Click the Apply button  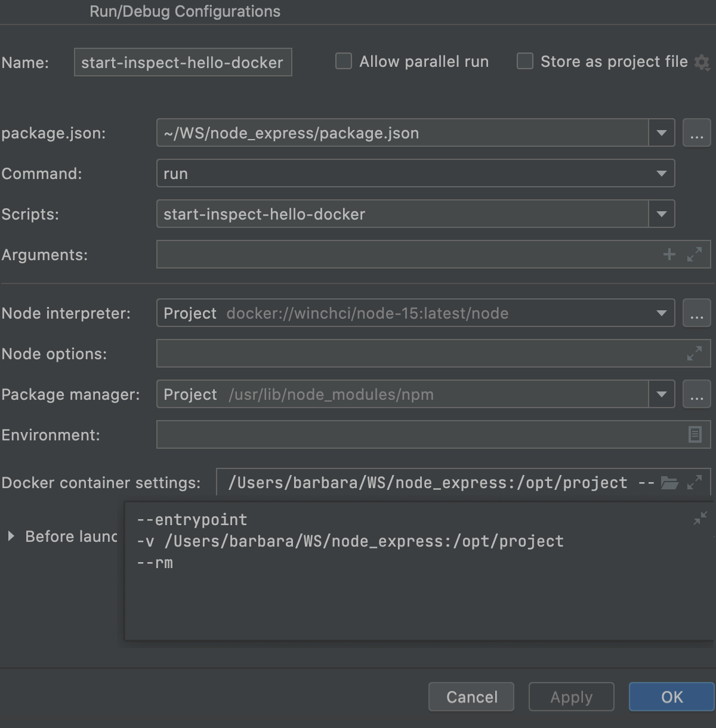570,696
